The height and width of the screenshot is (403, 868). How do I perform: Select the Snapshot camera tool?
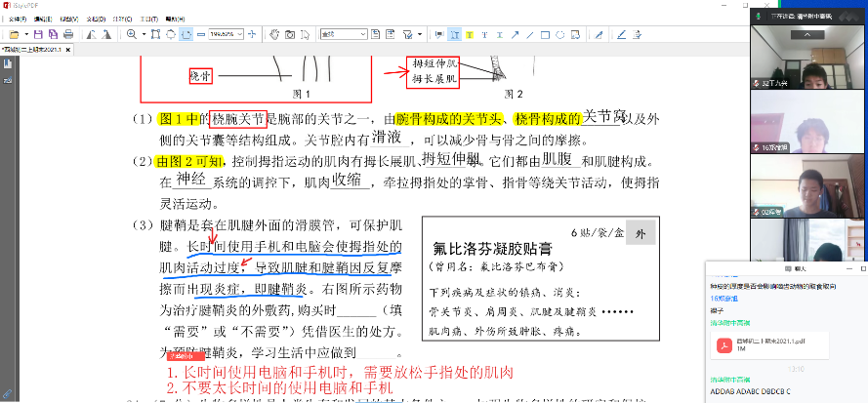(290, 34)
